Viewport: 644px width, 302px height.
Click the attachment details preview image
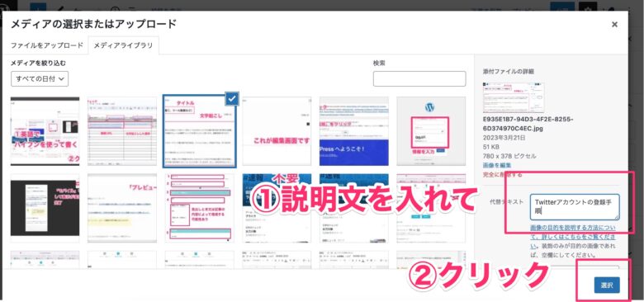tap(514, 97)
